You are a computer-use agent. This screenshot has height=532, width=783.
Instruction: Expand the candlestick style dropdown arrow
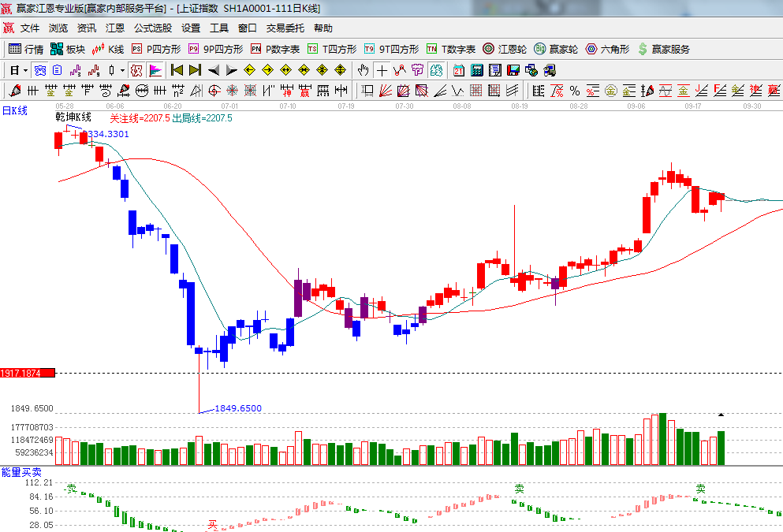coord(122,70)
